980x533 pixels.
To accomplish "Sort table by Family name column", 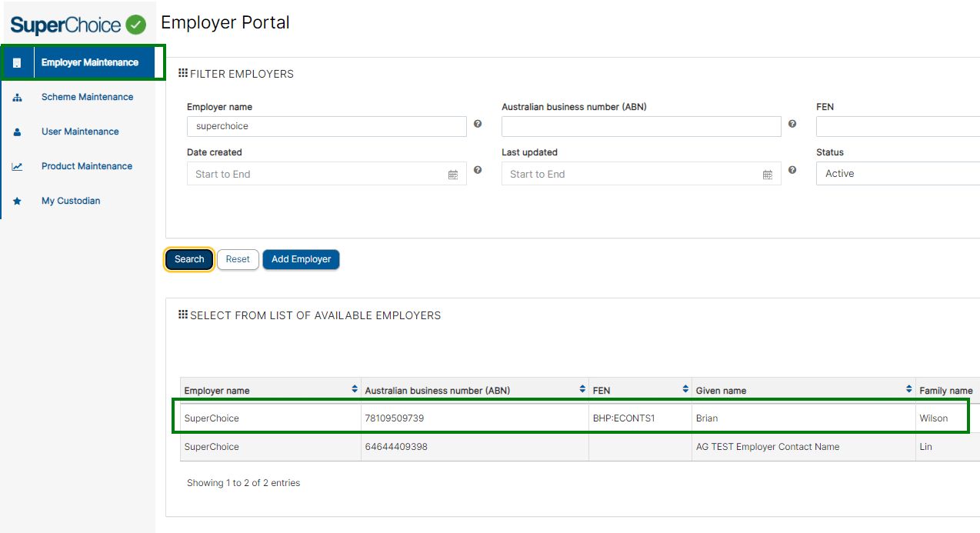I will 948,390.
